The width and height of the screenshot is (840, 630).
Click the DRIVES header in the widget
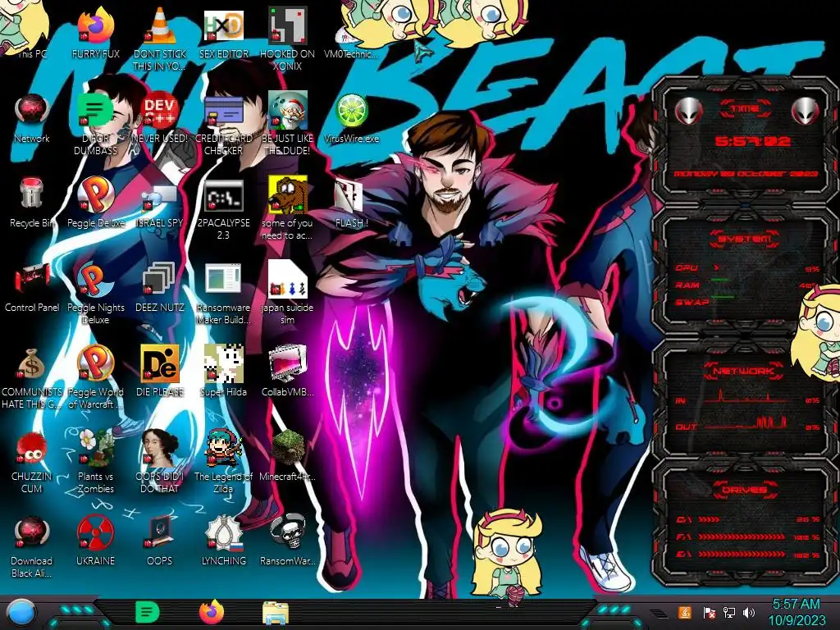745,490
